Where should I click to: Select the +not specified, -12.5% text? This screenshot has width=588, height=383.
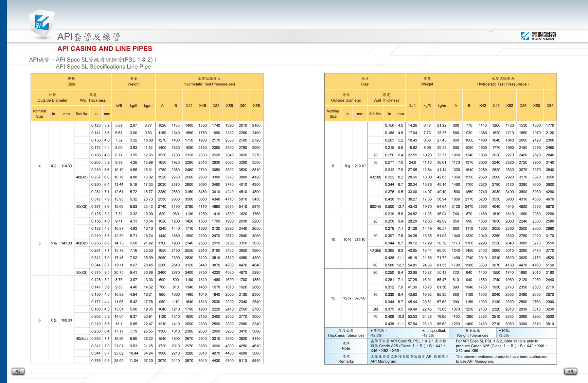pyautogui.click(x=434, y=333)
